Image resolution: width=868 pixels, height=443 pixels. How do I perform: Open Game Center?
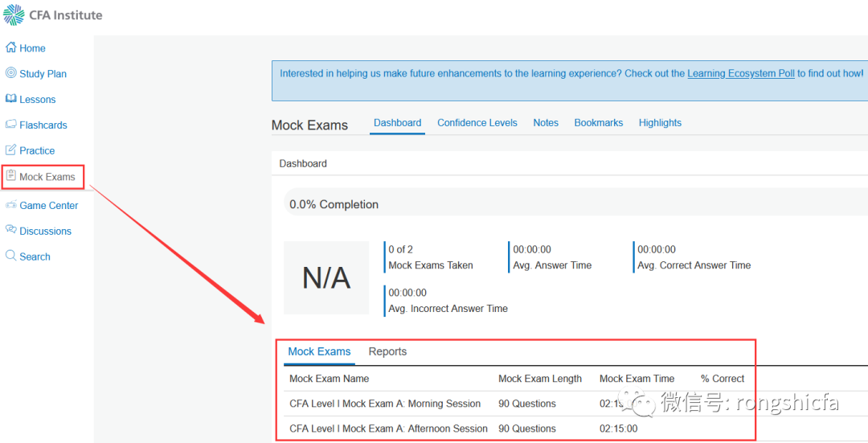(x=49, y=206)
